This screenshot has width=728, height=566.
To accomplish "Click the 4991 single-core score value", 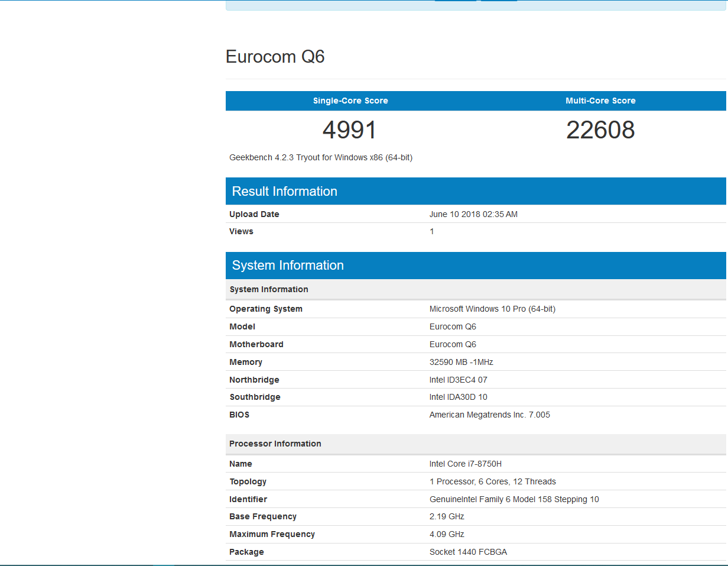I will click(x=349, y=130).
